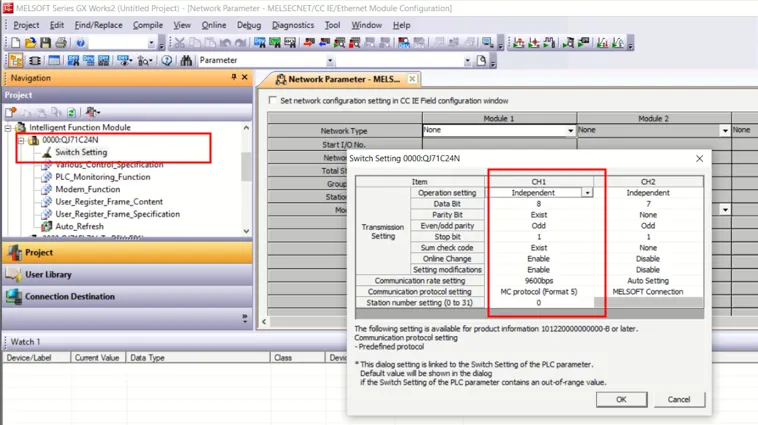Select User_Register_Frame_Content tree item
The height and width of the screenshot is (425, 758).
tap(109, 202)
